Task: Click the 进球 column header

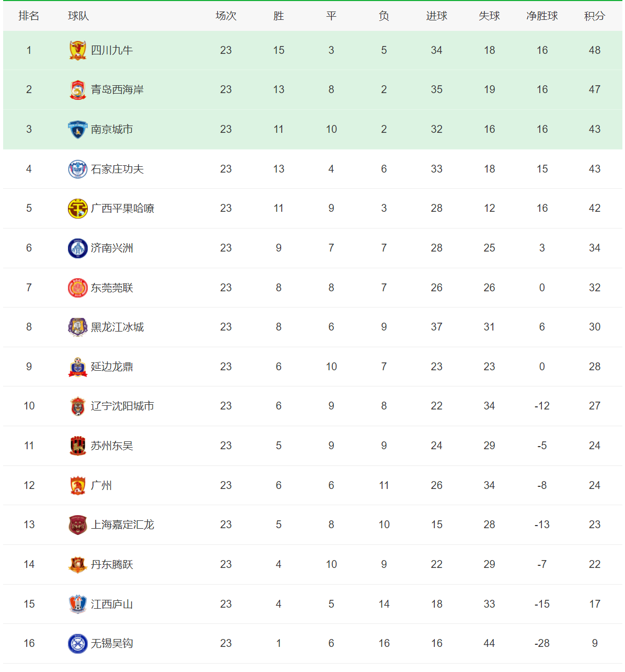Action: point(436,16)
